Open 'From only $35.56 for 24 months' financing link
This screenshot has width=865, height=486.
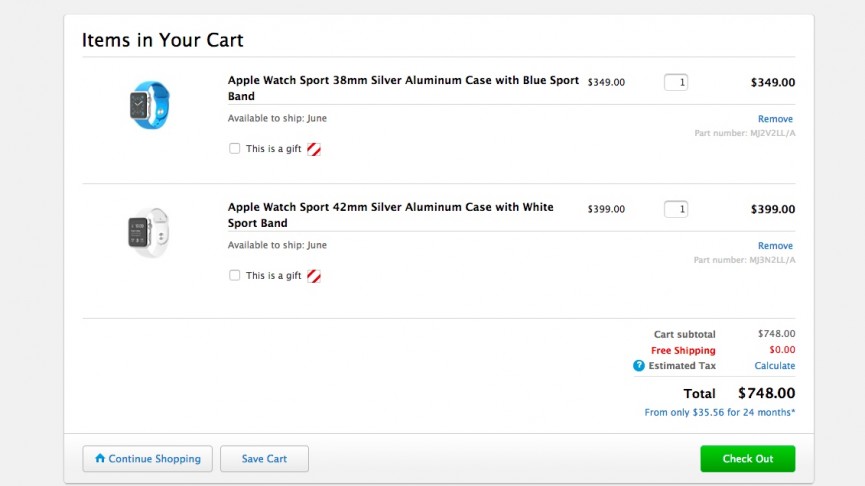[720, 412]
